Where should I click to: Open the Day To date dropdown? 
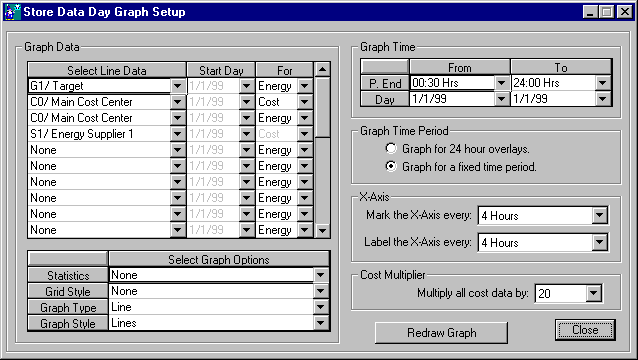603,99
